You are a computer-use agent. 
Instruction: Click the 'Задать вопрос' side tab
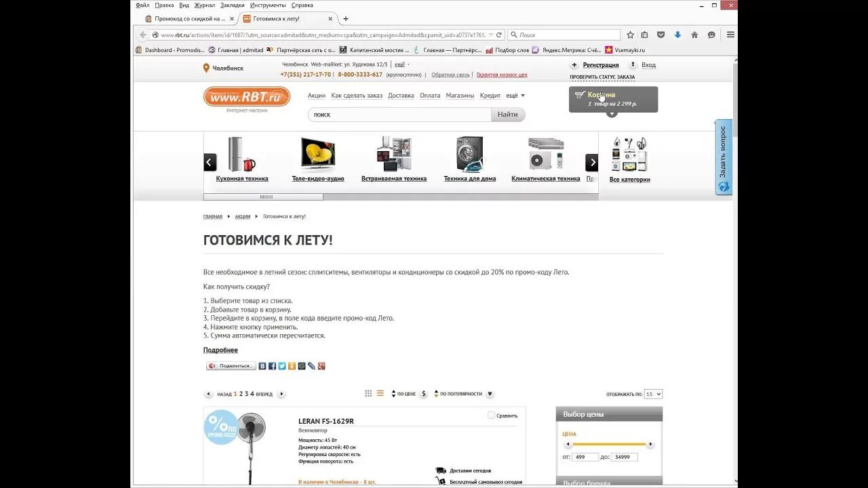point(724,157)
